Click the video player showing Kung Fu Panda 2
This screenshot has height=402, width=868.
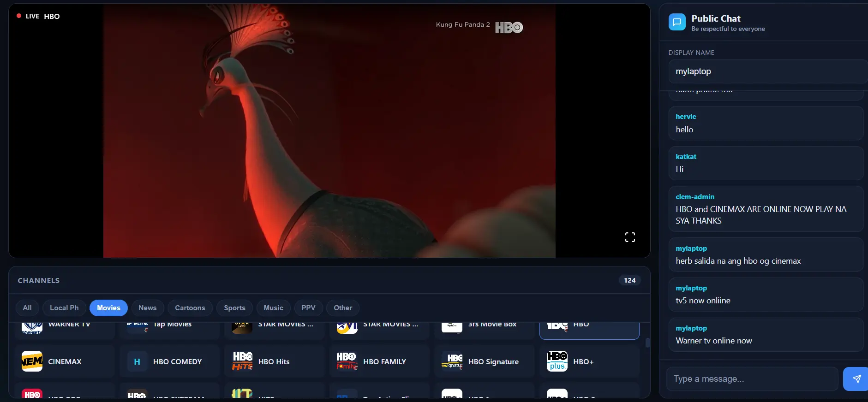[329, 131]
